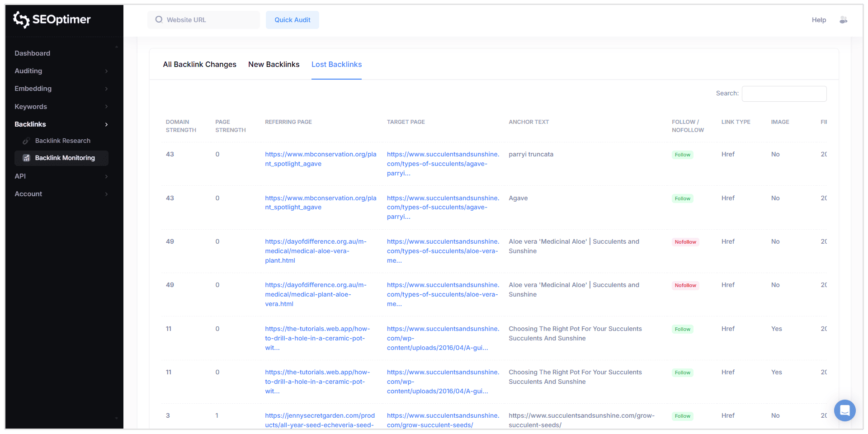
Task: Click the Quick Audit button
Action: click(x=292, y=20)
